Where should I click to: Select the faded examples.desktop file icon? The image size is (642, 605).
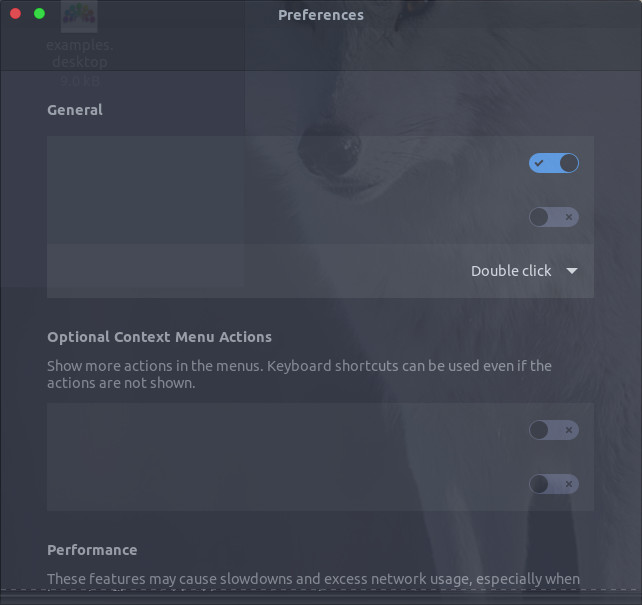tap(79, 16)
